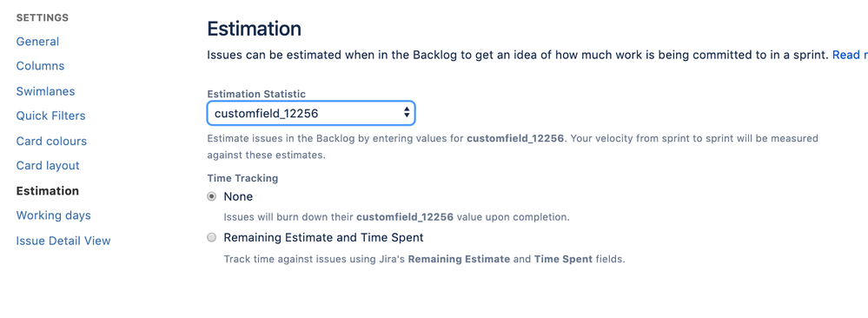
Task: Navigate to Card layout settings
Action: point(48,166)
